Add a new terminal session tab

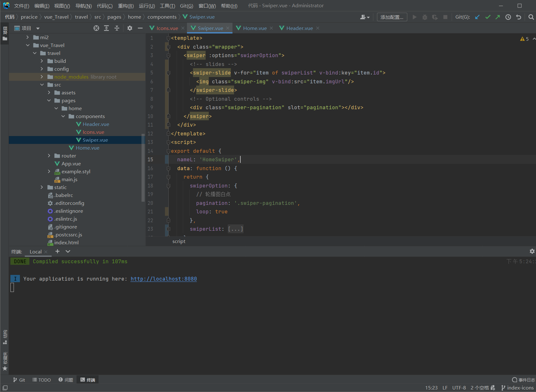(57, 251)
